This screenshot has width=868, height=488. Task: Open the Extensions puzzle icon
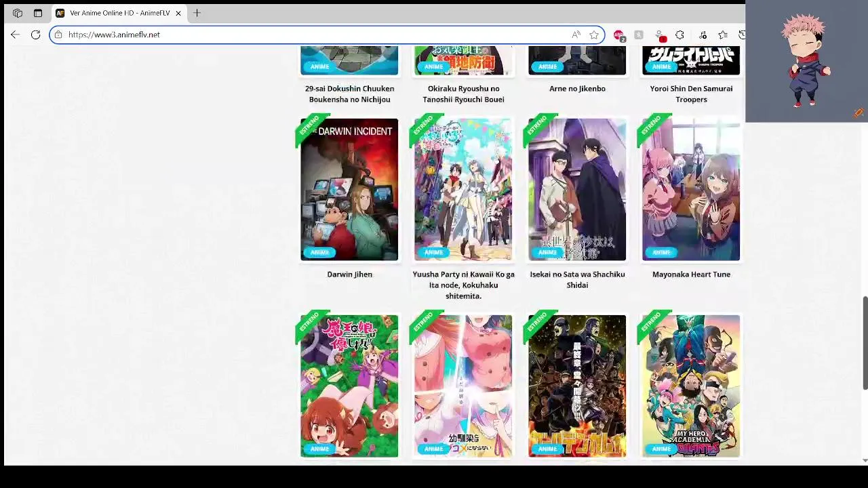coord(679,35)
